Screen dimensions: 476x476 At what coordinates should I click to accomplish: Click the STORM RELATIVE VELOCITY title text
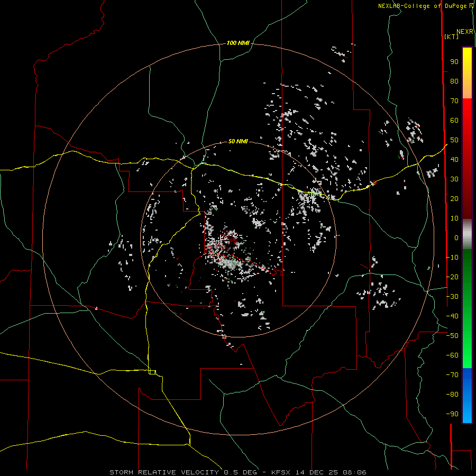coord(166,472)
